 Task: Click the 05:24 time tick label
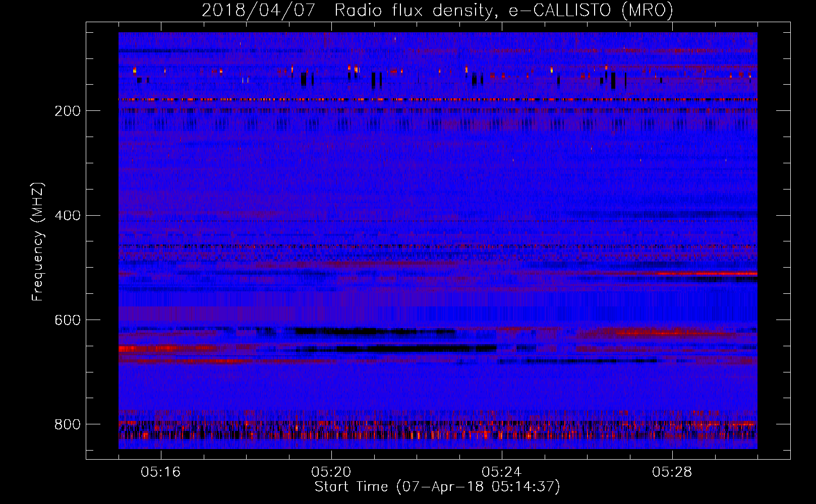502,472
